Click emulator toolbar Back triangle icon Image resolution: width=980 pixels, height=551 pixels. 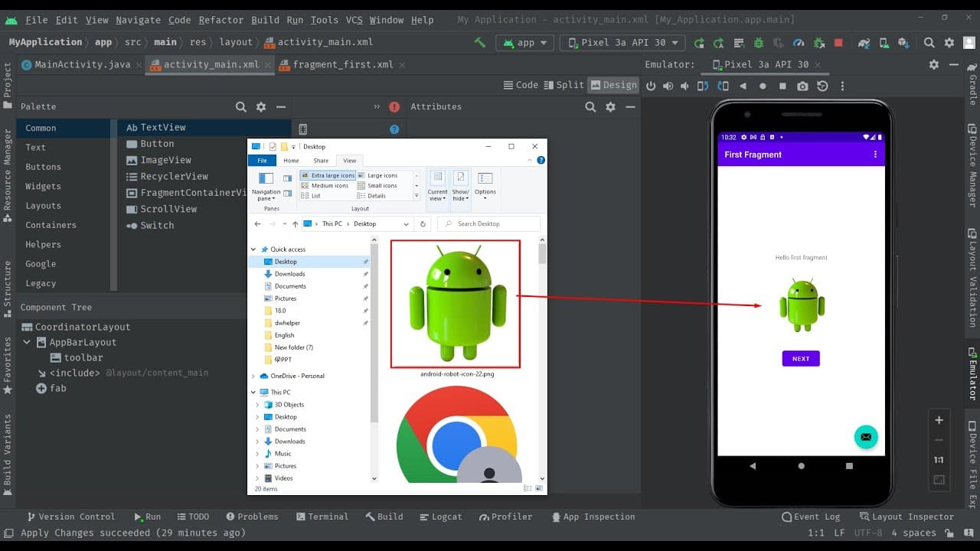tap(743, 86)
